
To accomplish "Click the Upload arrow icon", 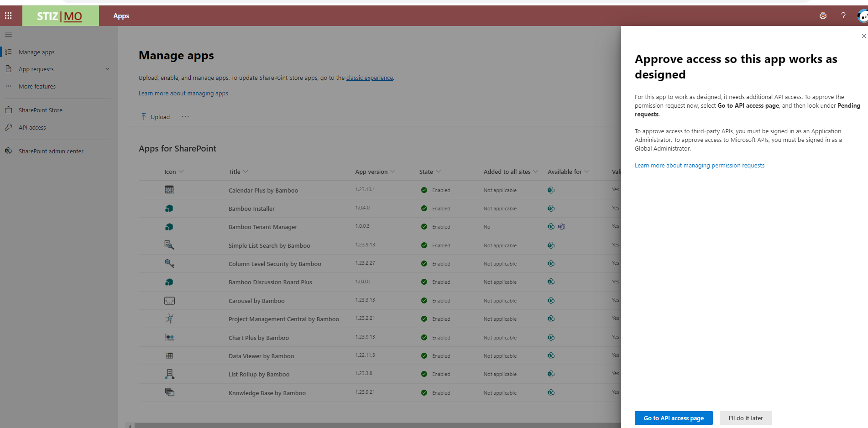I will 144,117.
